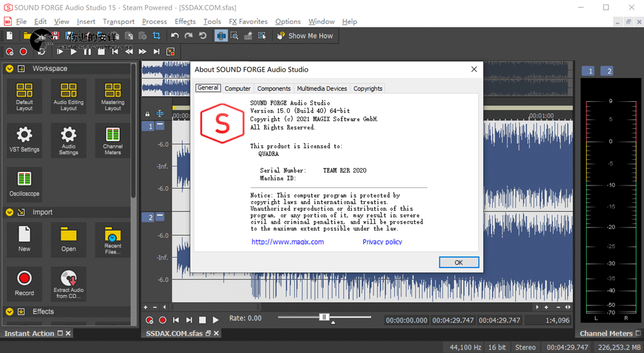Select the General tab
The height and width of the screenshot is (353, 644).
pyautogui.click(x=208, y=88)
